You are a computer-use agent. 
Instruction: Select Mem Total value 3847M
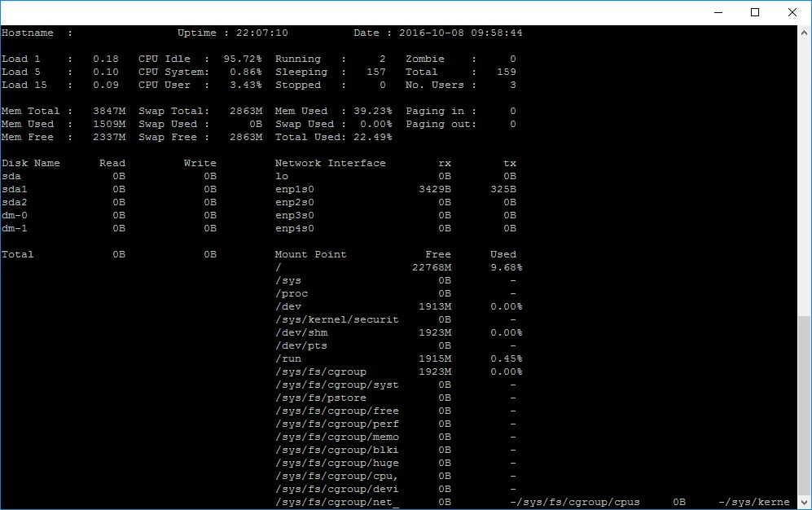coord(109,112)
